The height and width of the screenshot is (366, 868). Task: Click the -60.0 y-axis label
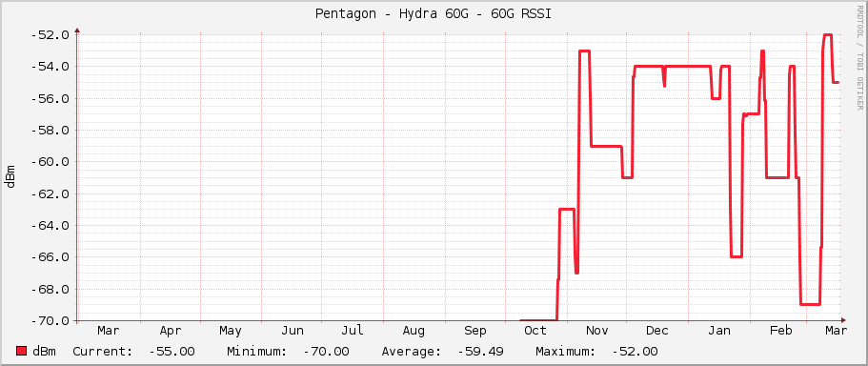coord(50,162)
